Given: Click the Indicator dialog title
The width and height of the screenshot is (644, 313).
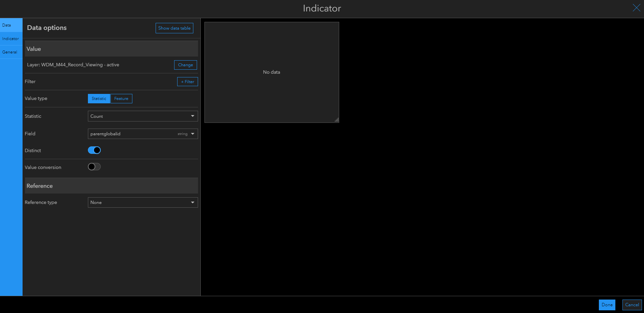Looking at the screenshot, I should (x=322, y=8).
